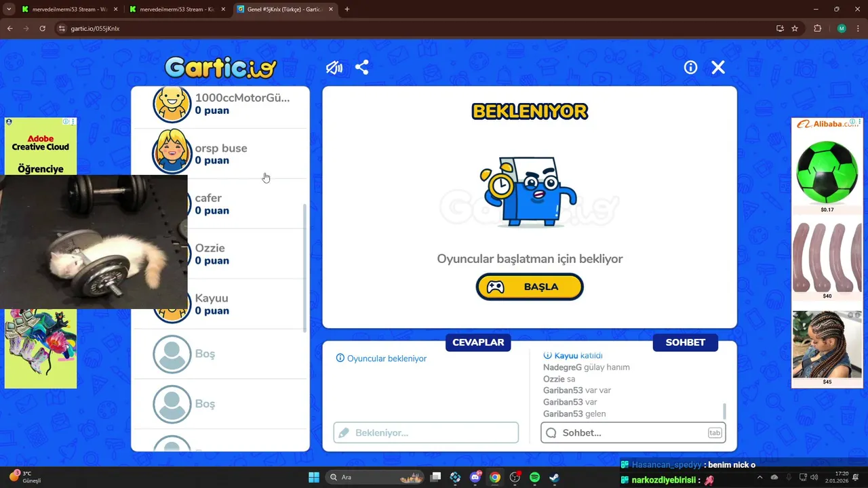
Task: Switch to the SOHBET tab
Action: tap(685, 342)
